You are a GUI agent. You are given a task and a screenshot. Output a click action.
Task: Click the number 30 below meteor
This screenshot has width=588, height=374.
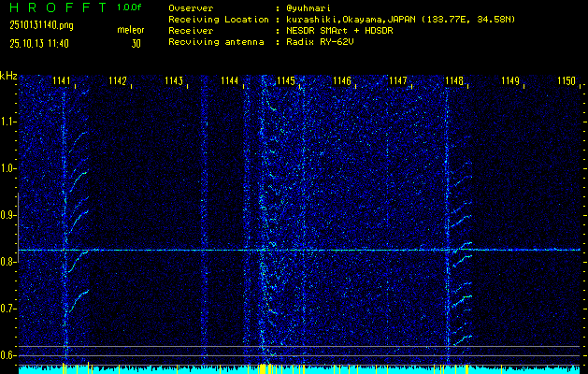pyautogui.click(x=136, y=43)
